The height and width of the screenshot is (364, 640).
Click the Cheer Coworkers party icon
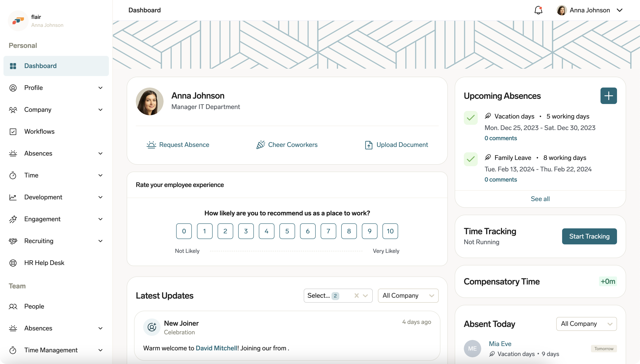point(260,145)
